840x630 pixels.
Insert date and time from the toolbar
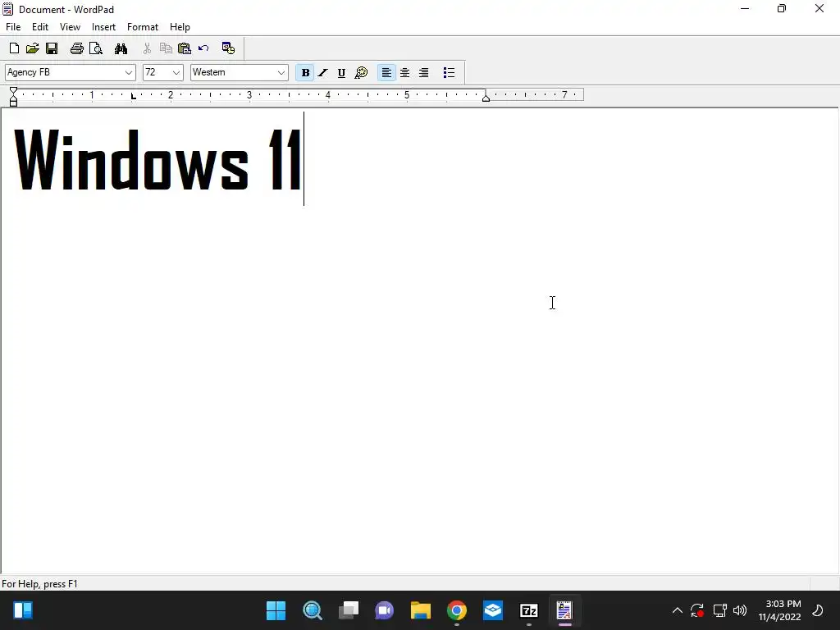click(228, 48)
